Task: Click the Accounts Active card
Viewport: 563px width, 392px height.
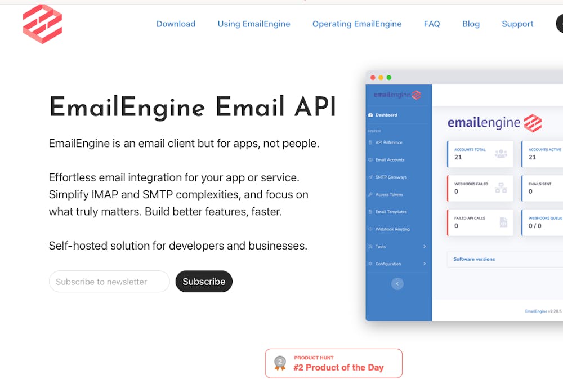Action: click(x=542, y=154)
